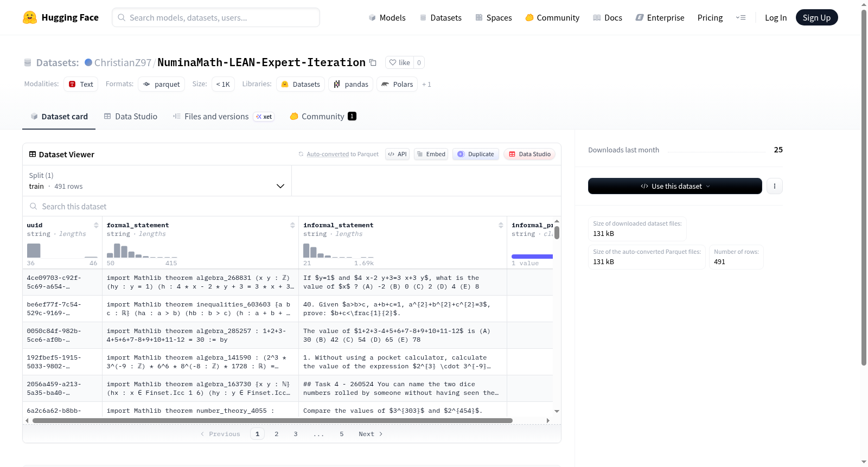This screenshot has height=467, width=868.
Task: Go to page 3 of the table
Action: point(296,434)
